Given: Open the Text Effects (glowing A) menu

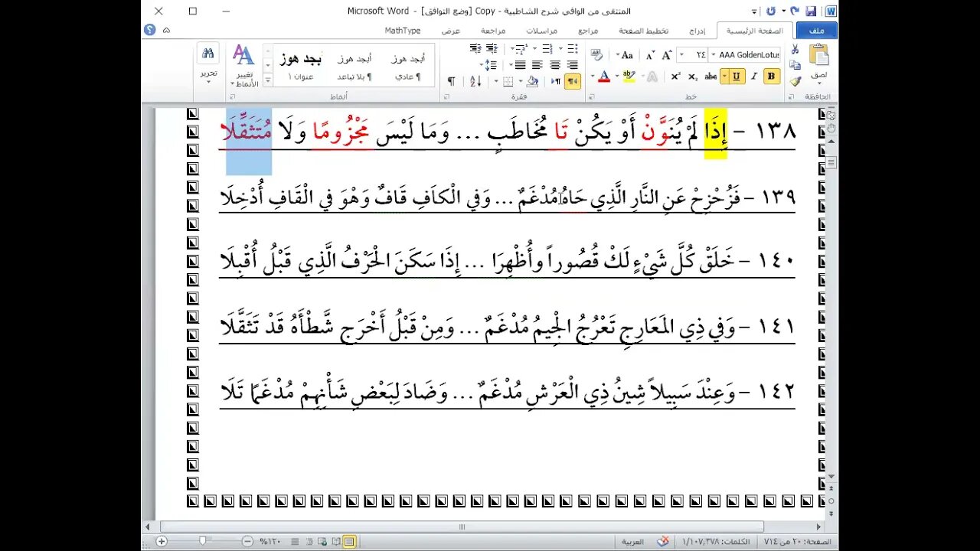Looking at the screenshot, I should pyautogui.click(x=652, y=76).
